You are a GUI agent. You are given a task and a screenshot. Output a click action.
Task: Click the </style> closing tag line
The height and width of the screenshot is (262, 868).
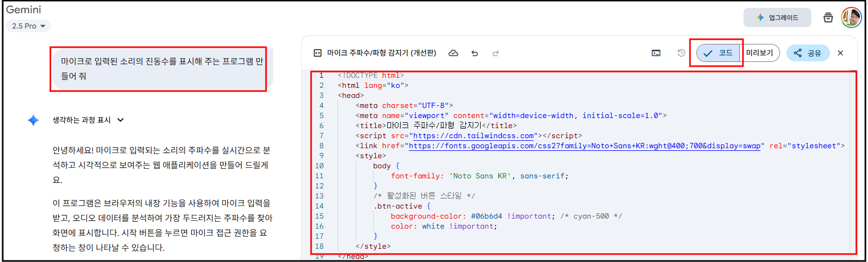[x=373, y=247]
